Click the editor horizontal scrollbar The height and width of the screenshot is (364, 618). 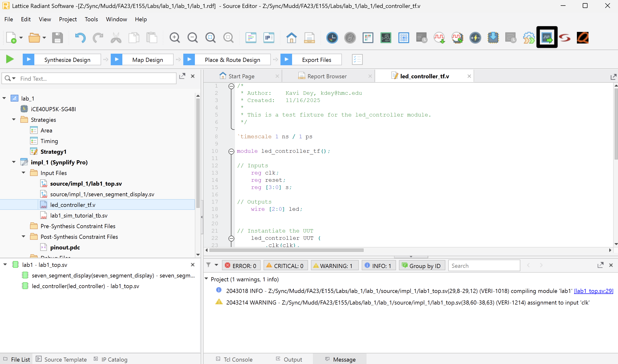coord(286,250)
